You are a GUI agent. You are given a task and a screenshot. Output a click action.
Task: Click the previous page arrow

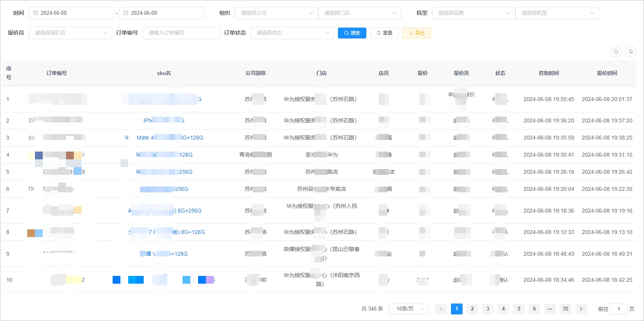(x=441, y=309)
